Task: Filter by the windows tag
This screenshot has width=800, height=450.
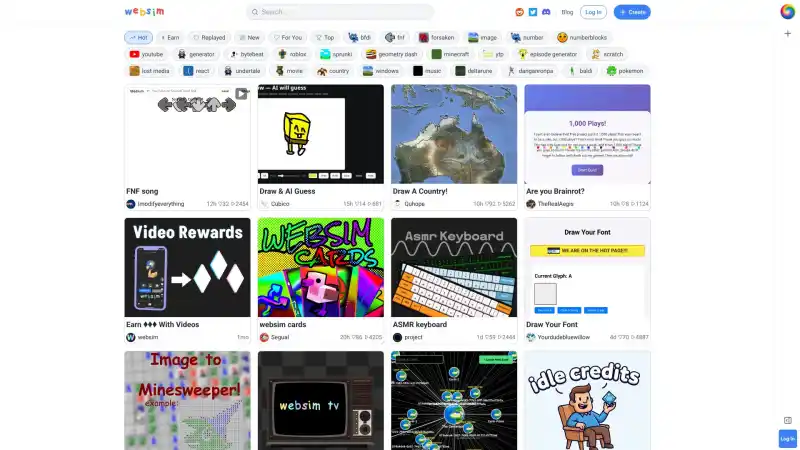Action: click(x=380, y=71)
